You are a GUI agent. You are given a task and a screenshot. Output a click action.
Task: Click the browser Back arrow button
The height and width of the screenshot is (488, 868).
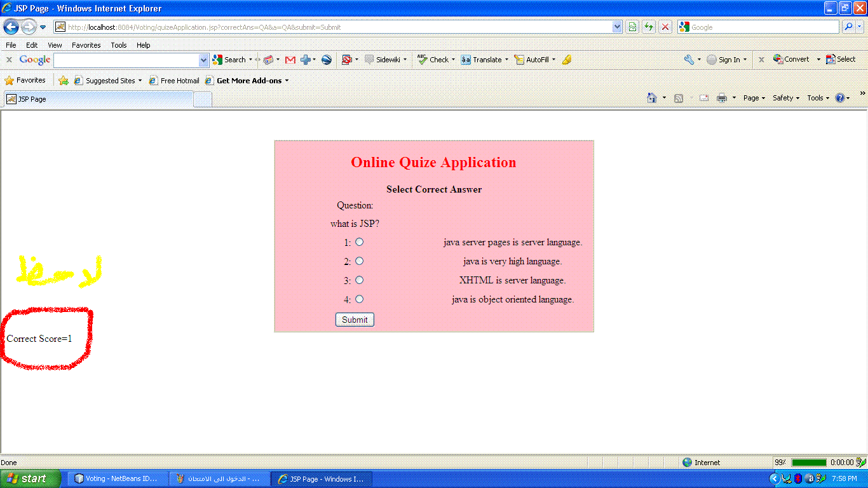pyautogui.click(x=11, y=27)
